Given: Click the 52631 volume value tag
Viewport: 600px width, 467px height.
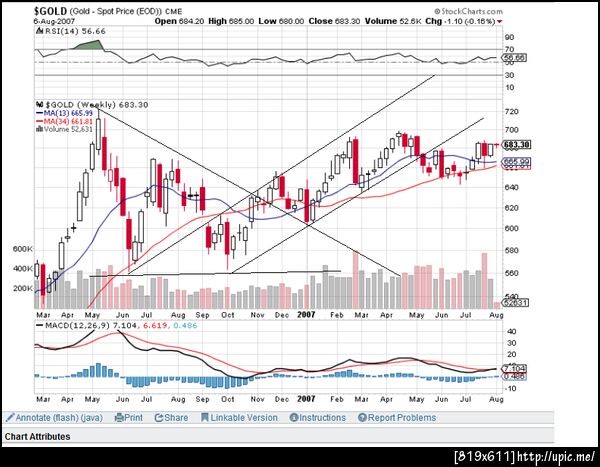Looking at the screenshot, I should click(515, 303).
